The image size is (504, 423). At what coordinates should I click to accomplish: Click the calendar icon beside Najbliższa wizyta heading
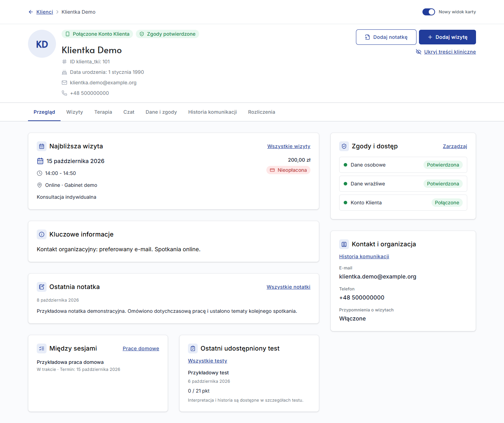tap(42, 146)
